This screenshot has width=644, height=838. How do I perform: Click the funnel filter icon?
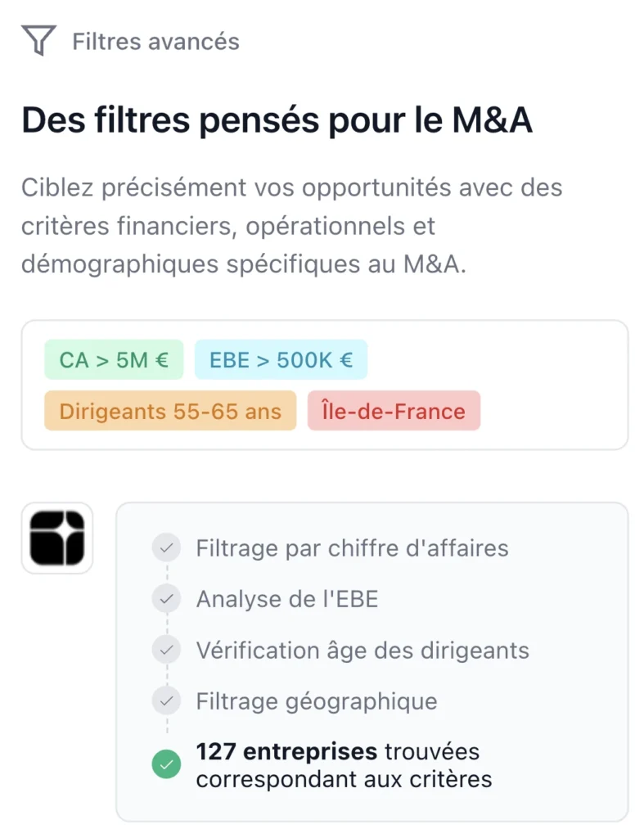coord(38,41)
